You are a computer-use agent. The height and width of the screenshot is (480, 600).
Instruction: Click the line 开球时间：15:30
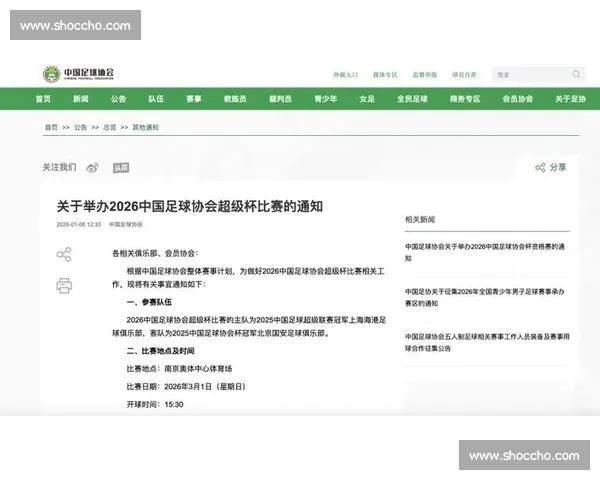click(155, 404)
